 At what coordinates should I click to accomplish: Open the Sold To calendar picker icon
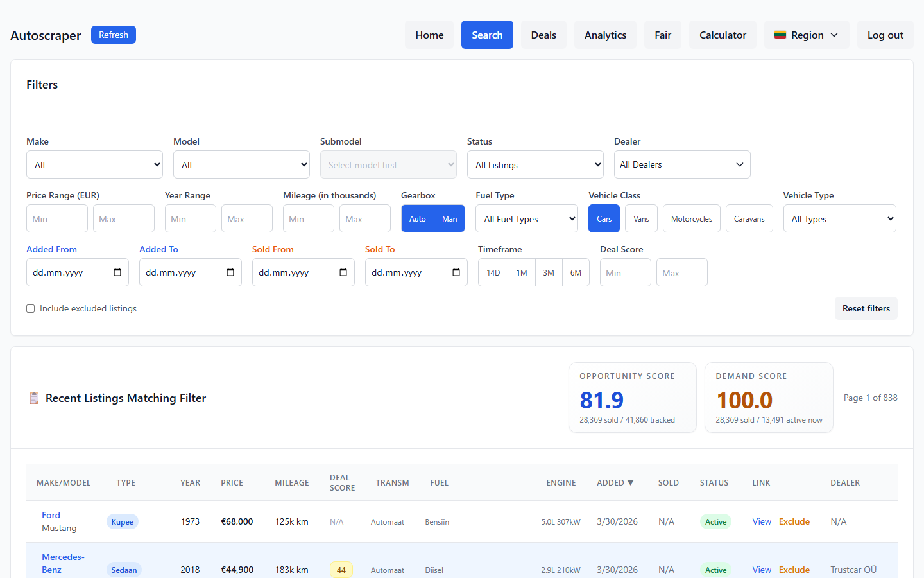coord(457,272)
